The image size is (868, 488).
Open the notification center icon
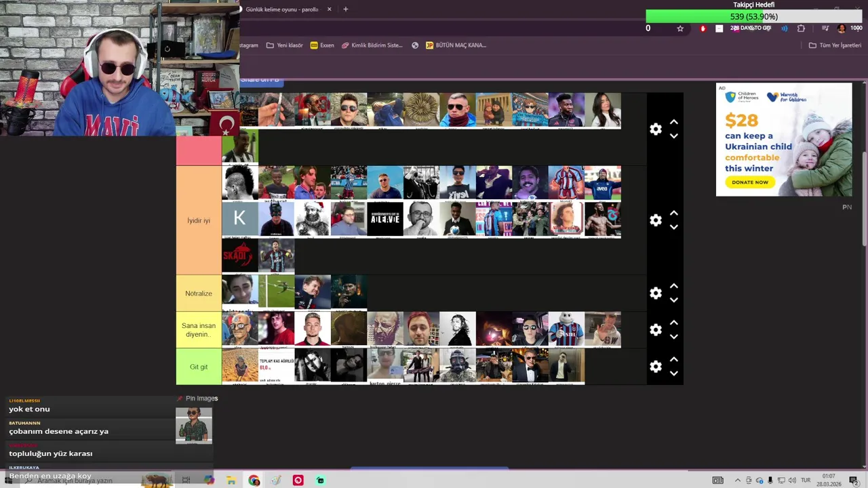[854, 481]
